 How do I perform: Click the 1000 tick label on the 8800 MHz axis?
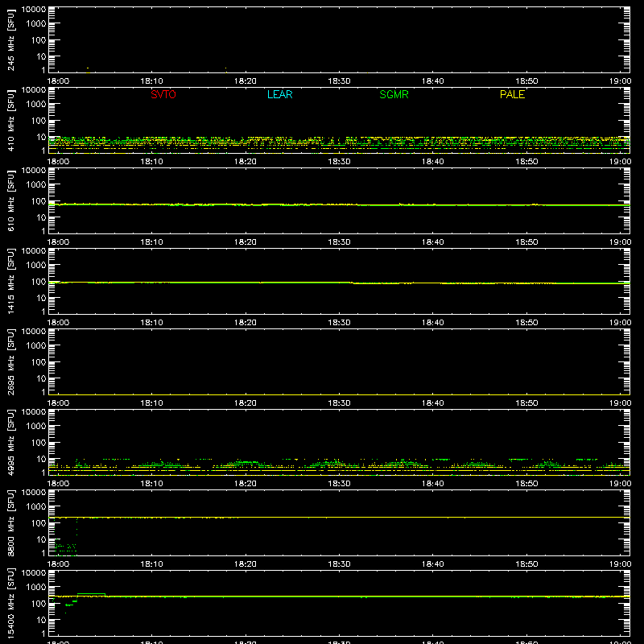click(x=36, y=507)
